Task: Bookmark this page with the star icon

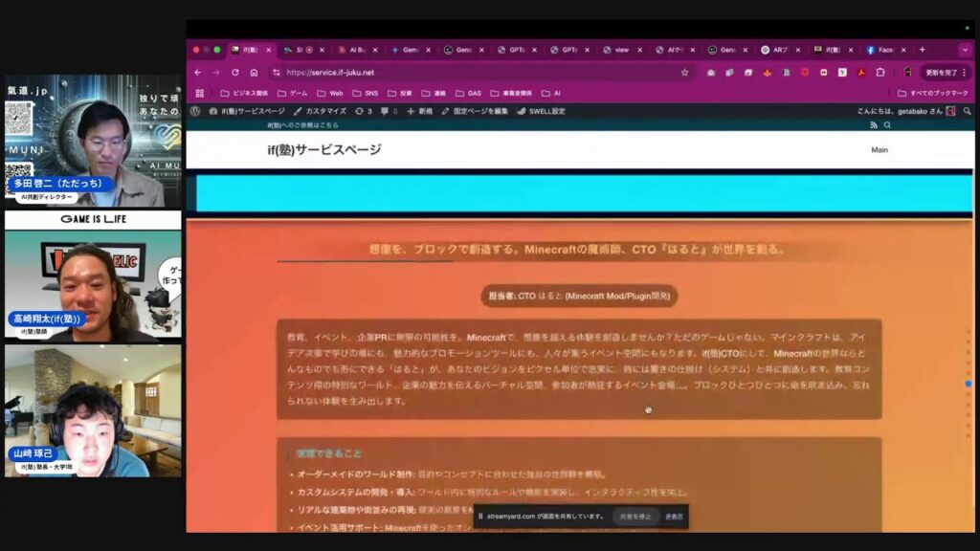Action: (684, 73)
